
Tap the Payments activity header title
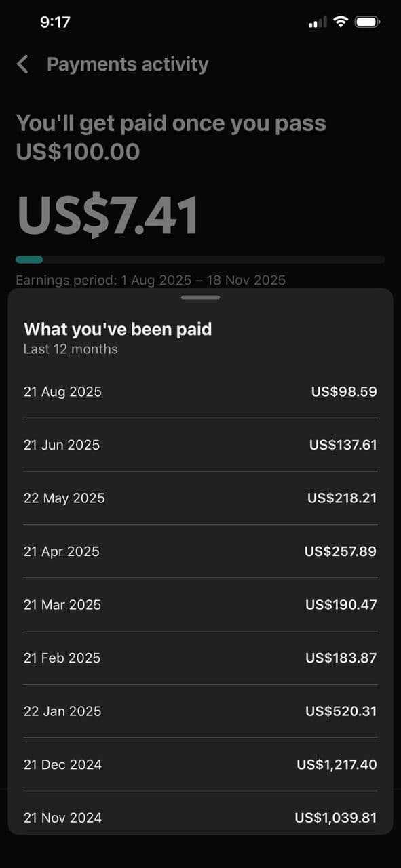[x=128, y=64]
